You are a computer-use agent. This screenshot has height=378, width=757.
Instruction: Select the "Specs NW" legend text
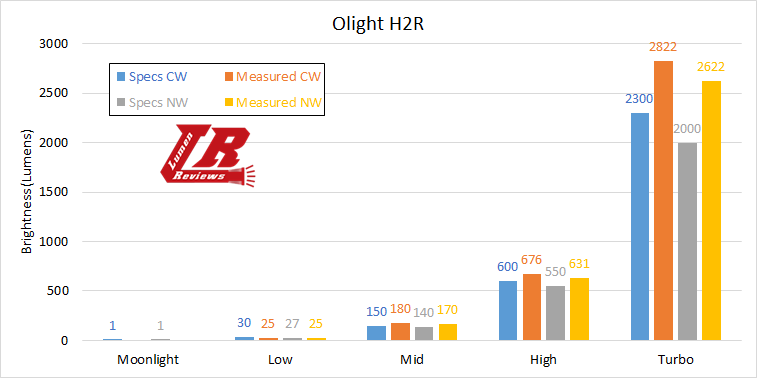(x=158, y=102)
